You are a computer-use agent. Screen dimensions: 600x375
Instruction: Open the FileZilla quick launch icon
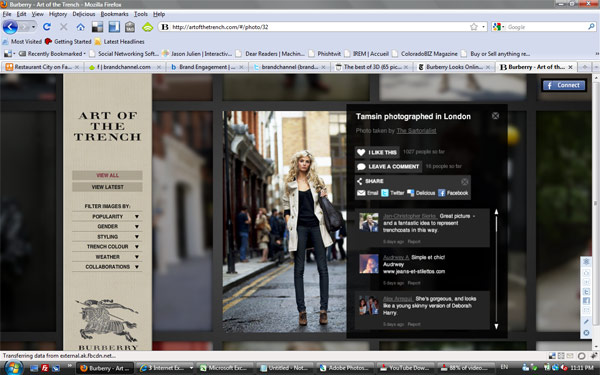click(45, 368)
